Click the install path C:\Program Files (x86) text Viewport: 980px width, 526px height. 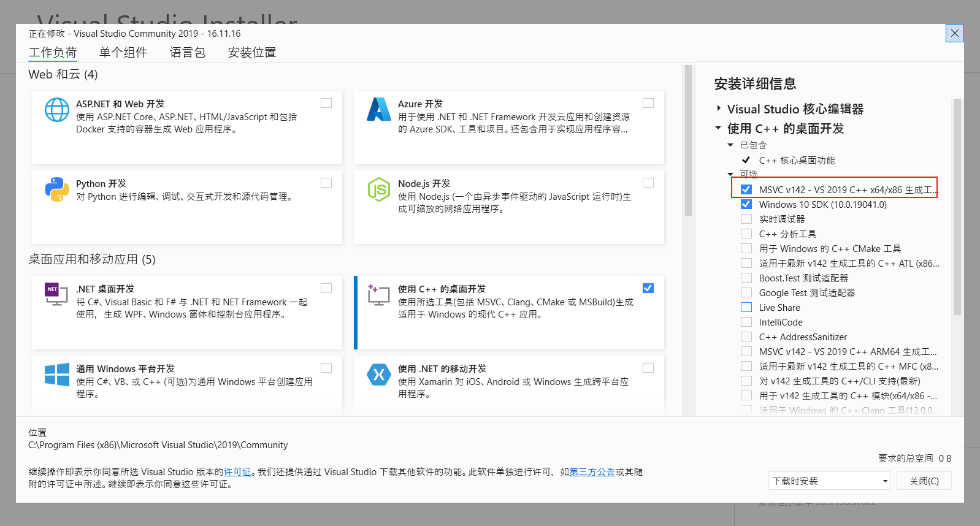pyautogui.click(x=158, y=445)
